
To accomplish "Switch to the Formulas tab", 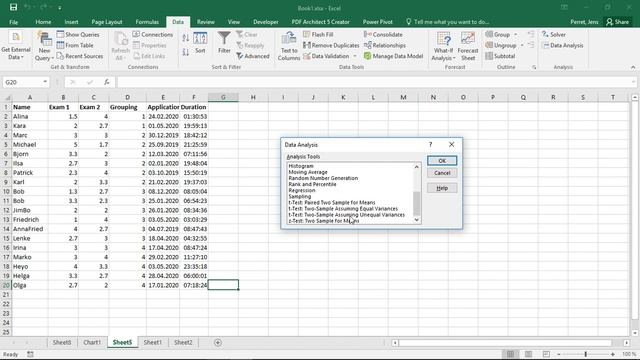I will 147,22.
